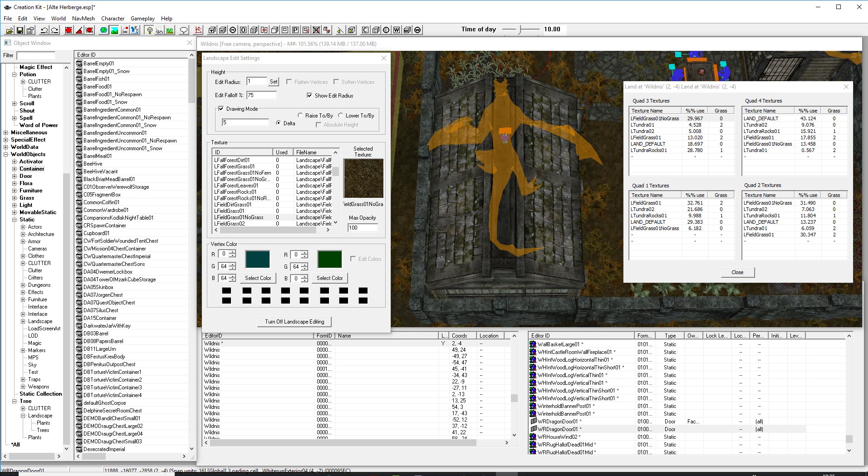The image size is (868, 476).
Task: Click the Save plugin toolbar icon
Action: pos(20,30)
